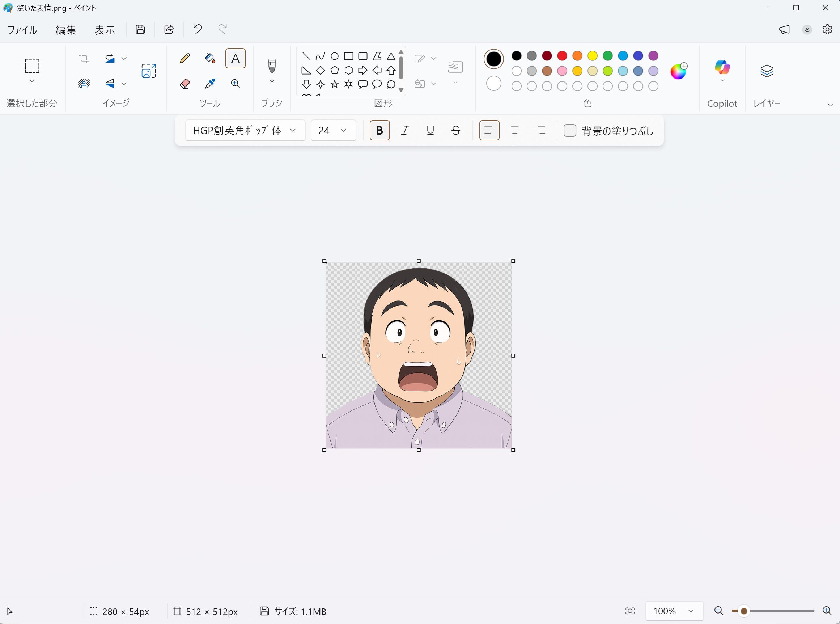Viewport: 840px width, 624px height.
Task: Open the 100% zoom level dropdown
Action: click(674, 611)
